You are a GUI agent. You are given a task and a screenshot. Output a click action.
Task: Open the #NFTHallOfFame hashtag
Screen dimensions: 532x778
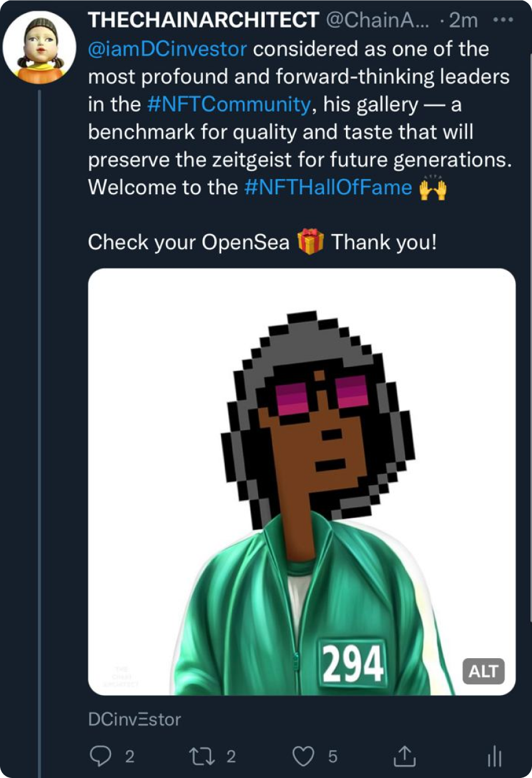coord(328,187)
